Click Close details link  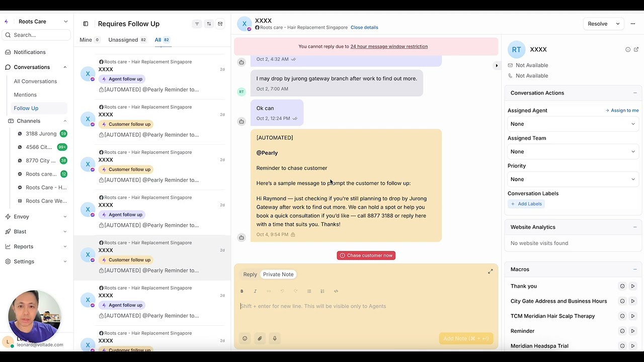click(364, 28)
